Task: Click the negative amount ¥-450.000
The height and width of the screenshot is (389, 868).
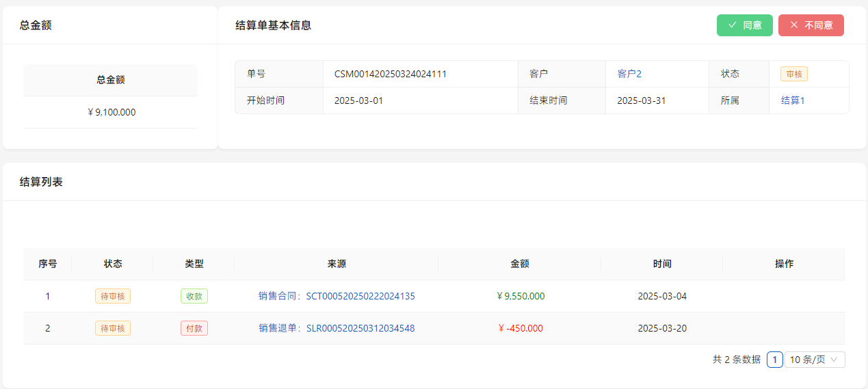Action: click(521, 328)
